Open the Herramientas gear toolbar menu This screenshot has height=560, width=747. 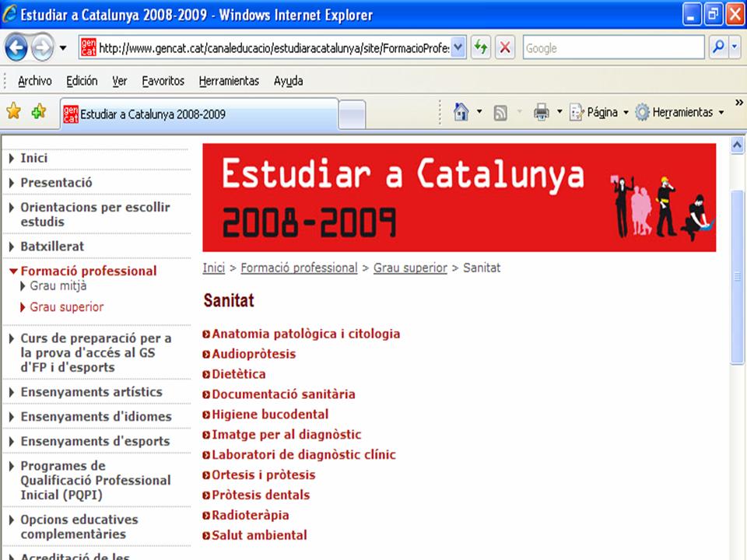tap(680, 112)
